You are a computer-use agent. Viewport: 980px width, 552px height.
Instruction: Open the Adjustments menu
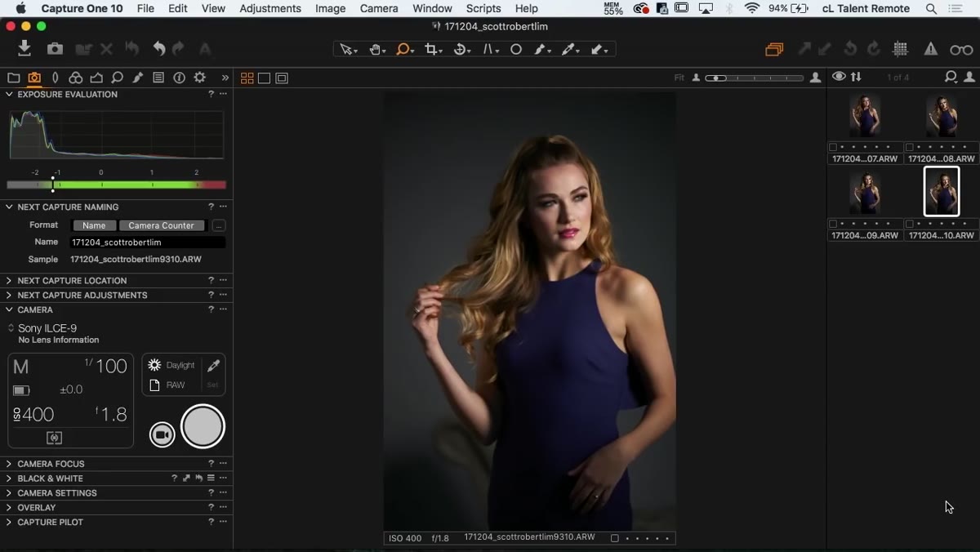(x=270, y=8)
